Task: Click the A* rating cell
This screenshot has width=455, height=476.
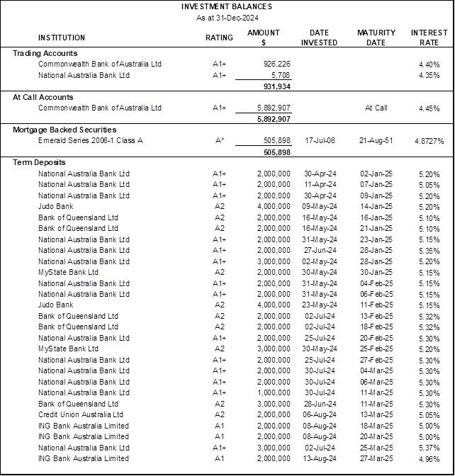Action: 219,140
